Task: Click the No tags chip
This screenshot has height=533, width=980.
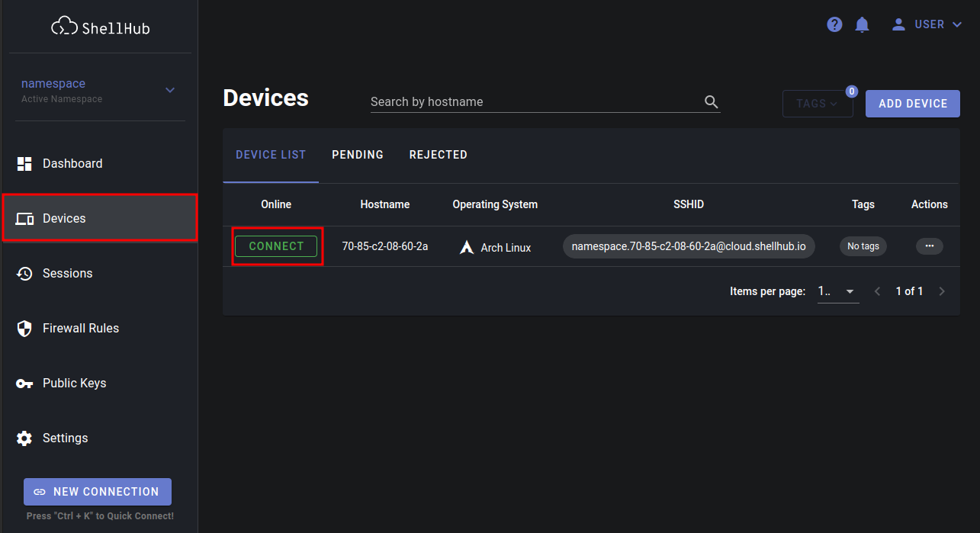Action: pos(863,246)
